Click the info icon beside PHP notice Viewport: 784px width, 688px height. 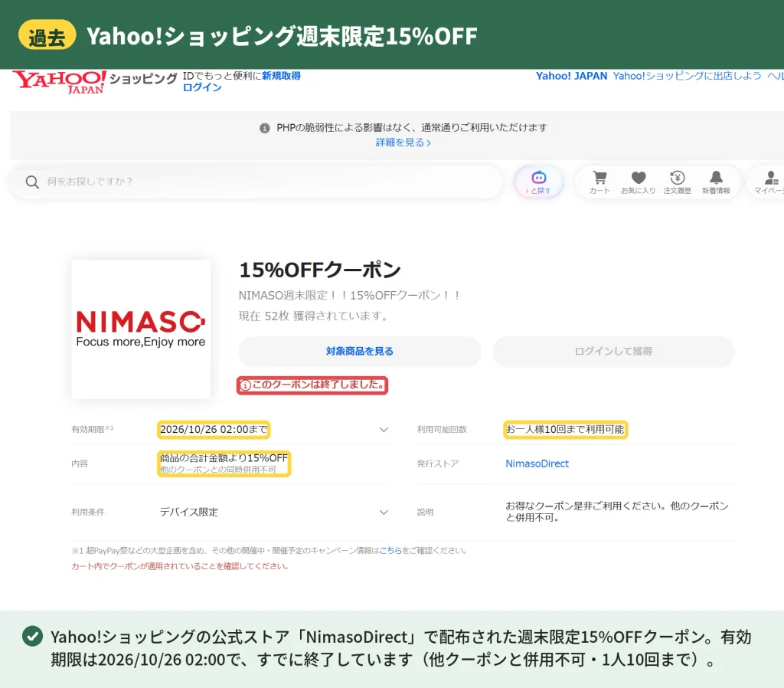(x=264, y=128)
